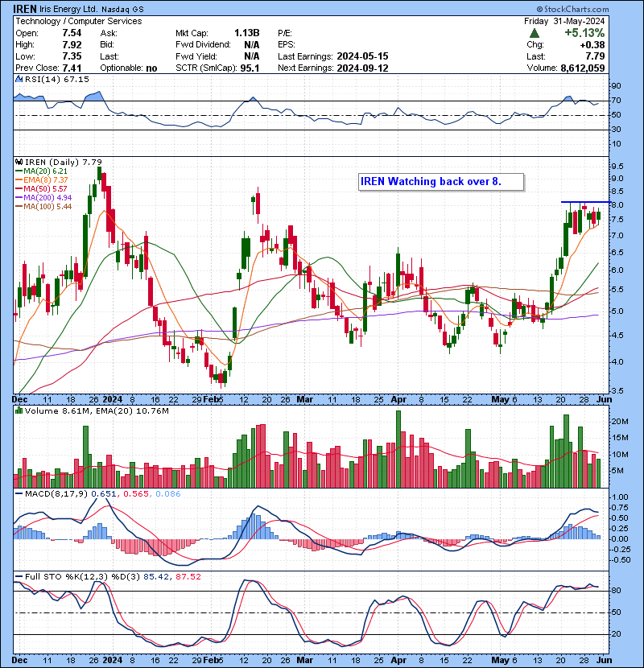
Task: Click the candlestick icon beside IREN (Daily)
Action: click(19, 162)
